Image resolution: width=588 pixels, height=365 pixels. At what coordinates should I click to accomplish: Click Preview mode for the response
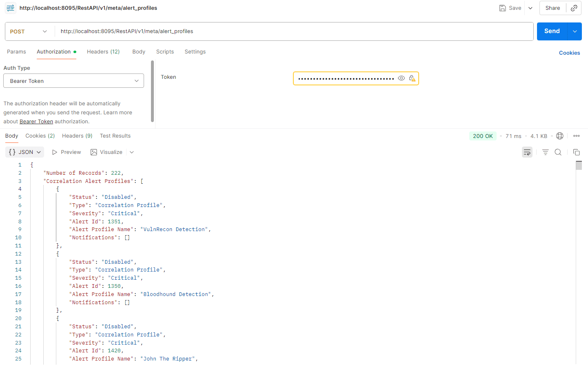coord(66,152)
